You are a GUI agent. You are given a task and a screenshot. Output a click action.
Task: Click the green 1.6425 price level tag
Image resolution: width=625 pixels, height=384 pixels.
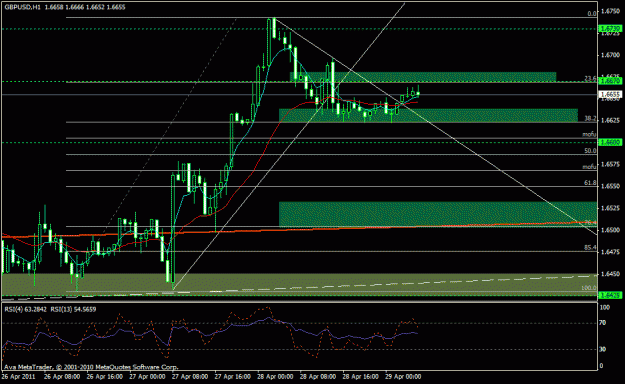click(x=610, y=295)
